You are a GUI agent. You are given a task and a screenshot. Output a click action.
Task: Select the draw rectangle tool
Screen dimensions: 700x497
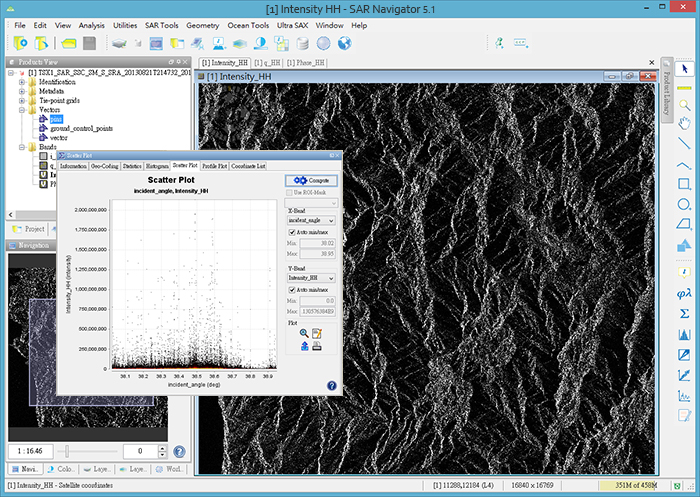[684, 184]
